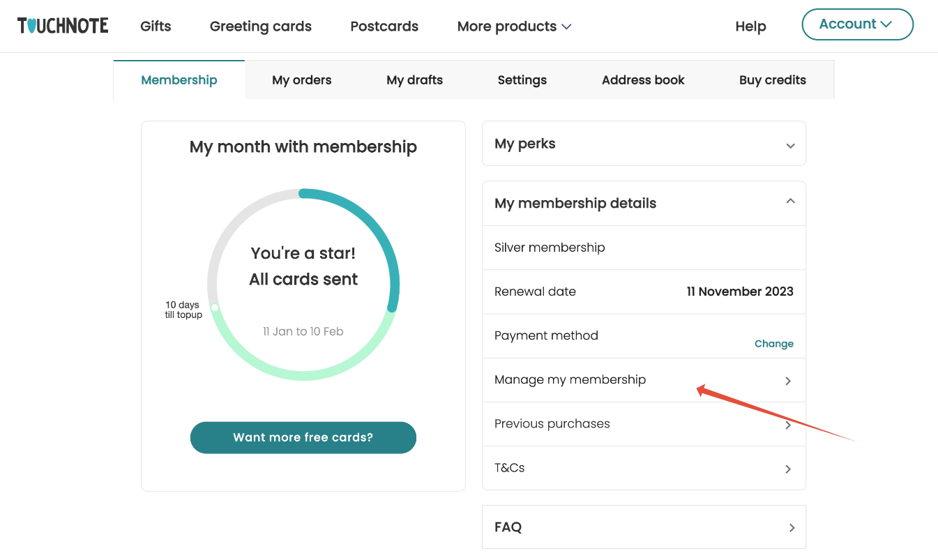
Task: Expand the My perks section
Action: click(x=790, y=146)
